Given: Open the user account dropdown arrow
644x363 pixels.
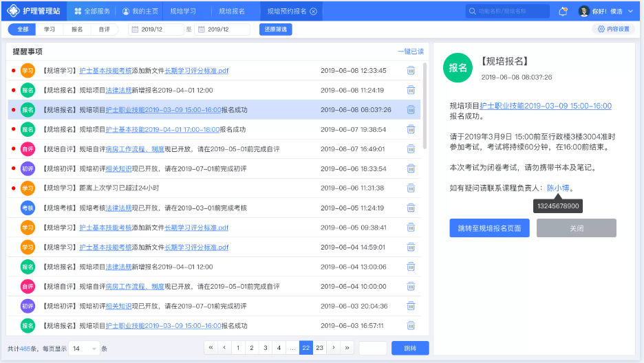Looking at the screenshot, I should 630,12.
